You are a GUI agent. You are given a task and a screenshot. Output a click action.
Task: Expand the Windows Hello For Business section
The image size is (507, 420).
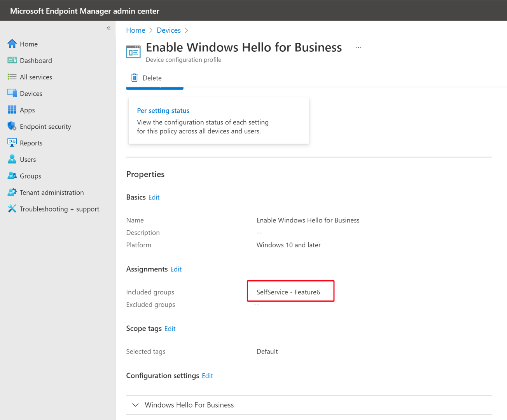[135, 405]
